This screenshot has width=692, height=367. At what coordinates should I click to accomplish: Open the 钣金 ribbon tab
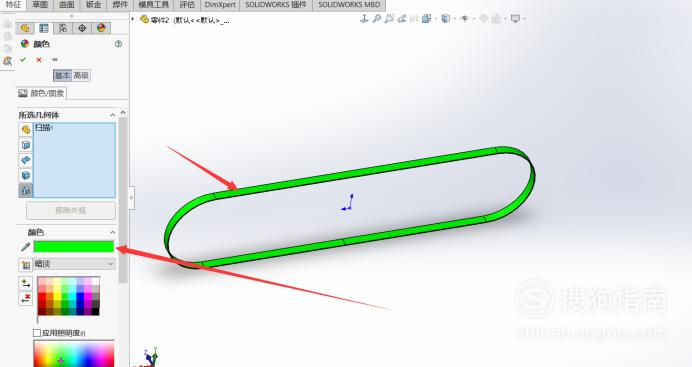tap(93, 5)
